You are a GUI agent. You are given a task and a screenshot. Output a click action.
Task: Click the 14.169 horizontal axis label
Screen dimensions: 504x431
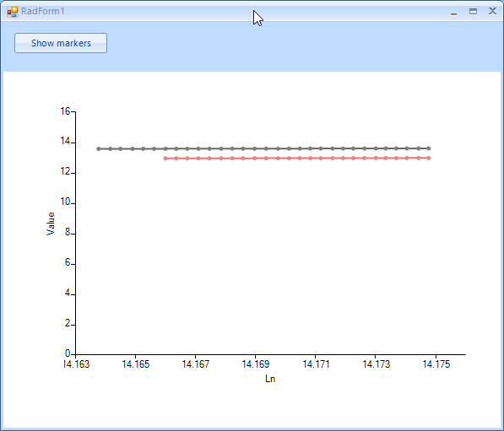pos(256,364)
